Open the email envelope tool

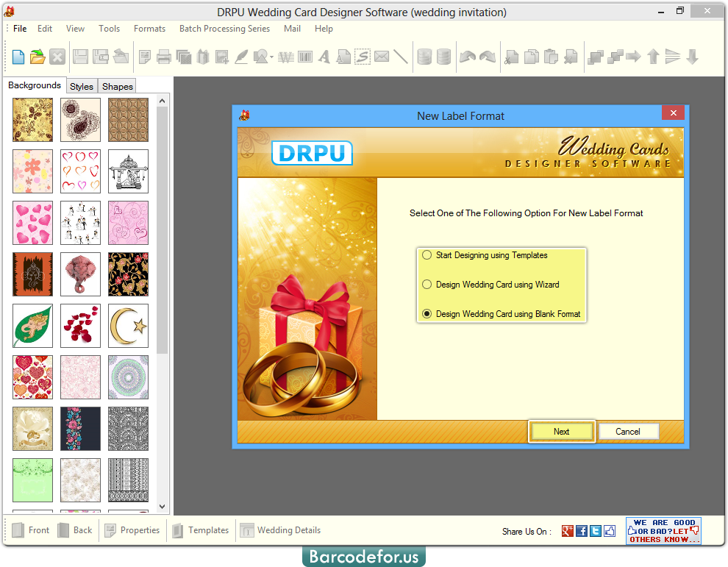pyautogui.click(x=381, y=57)
